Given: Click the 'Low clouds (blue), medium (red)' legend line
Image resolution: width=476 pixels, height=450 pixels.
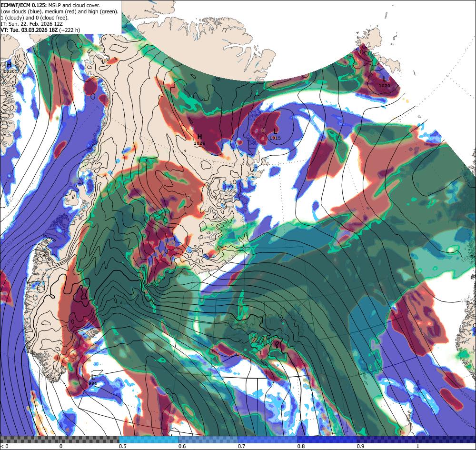Looking at the screenshot, I should pyautogui.click(x=59, y=11).
